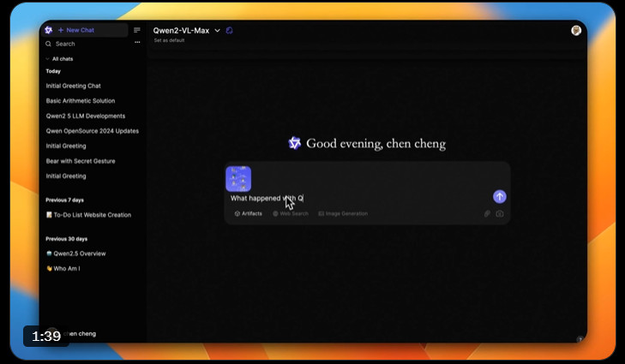Open the Qwen2 5 LLM Developments chat
Image resolution: width=625 pixels, height=364 pixels.
[86, 116]
